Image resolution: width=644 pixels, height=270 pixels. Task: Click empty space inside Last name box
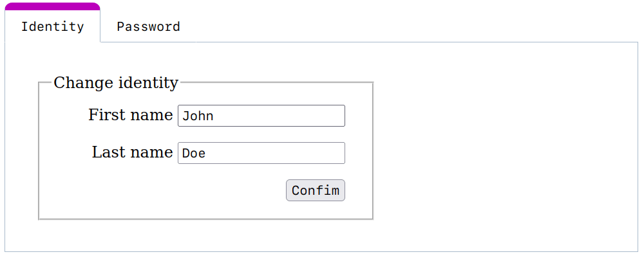(275, 153)
